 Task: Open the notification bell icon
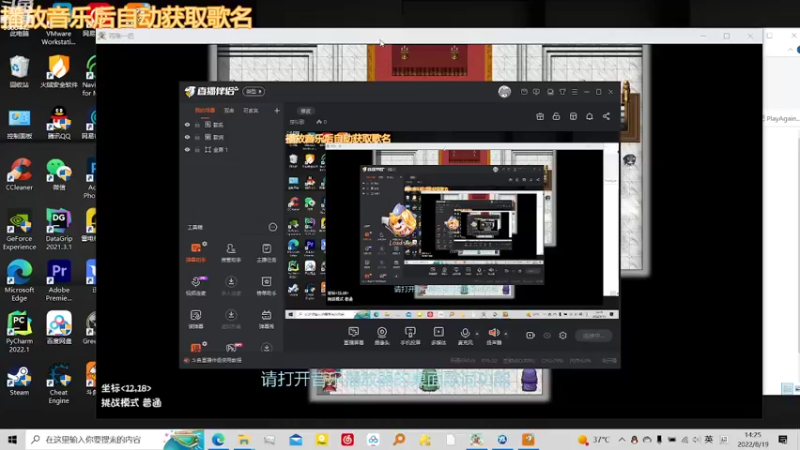tap(589, 116)
